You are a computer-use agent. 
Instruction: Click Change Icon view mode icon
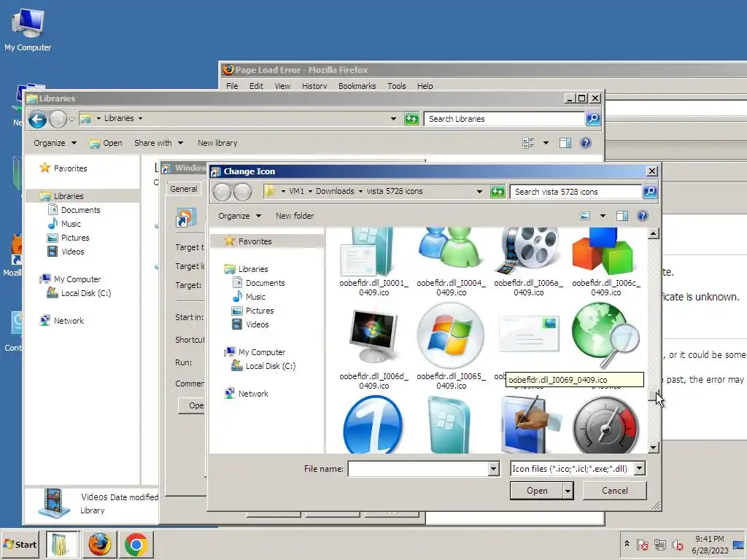pyautogui.click(x=585, y=216)
